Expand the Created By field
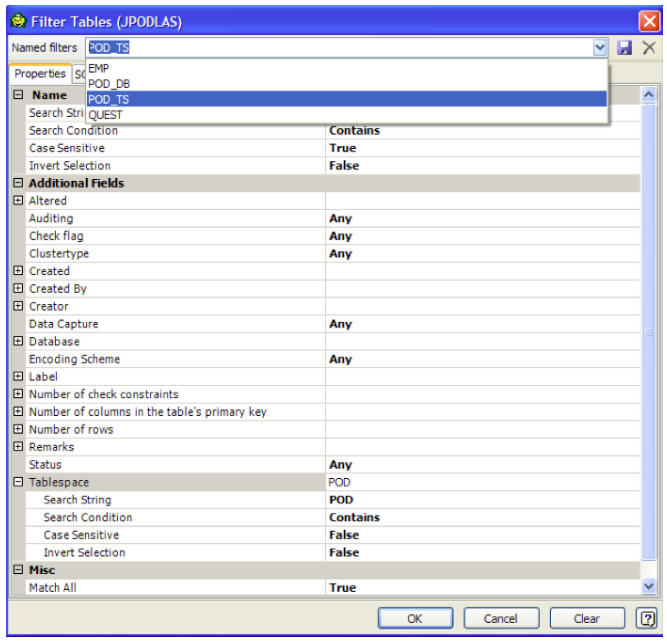 point(18,288)
